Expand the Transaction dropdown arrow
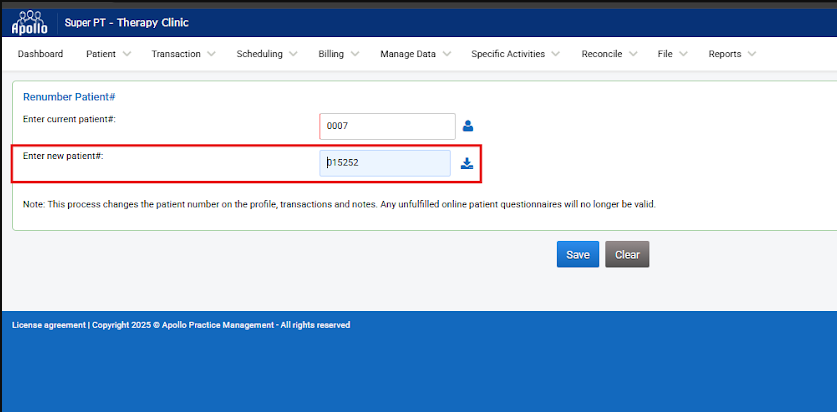The image size is (837, 412). pyautogui.click(x=210, y=54)
